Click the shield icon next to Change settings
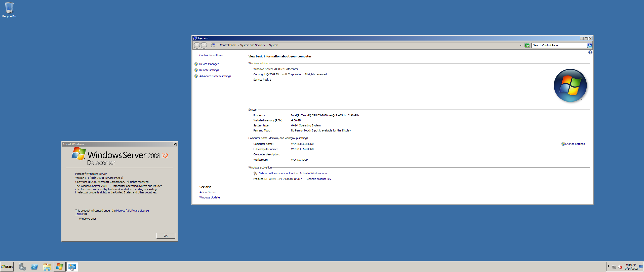This screenshot has height=272, width=644. point(563,144)
